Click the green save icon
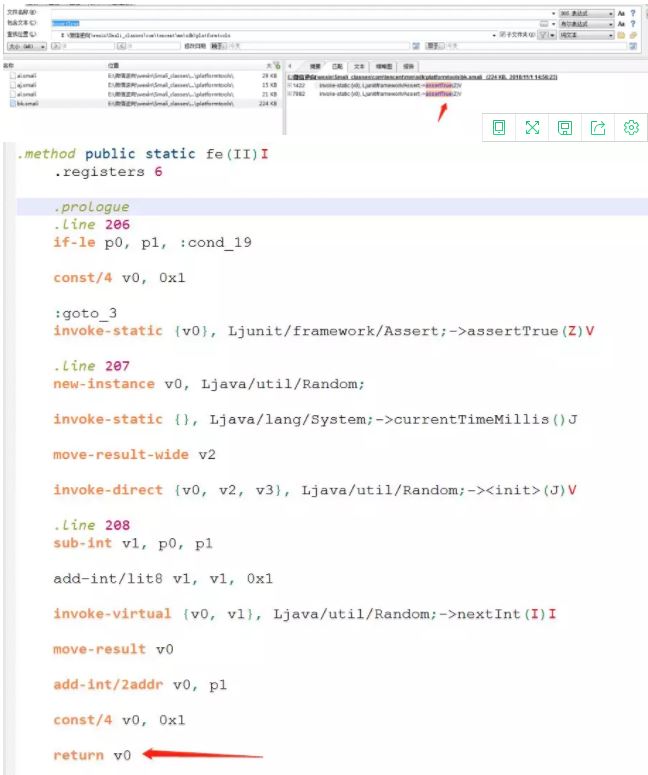The height and width of the screenshot is (775, 648). pyautogui.click(x=565, y=127)
